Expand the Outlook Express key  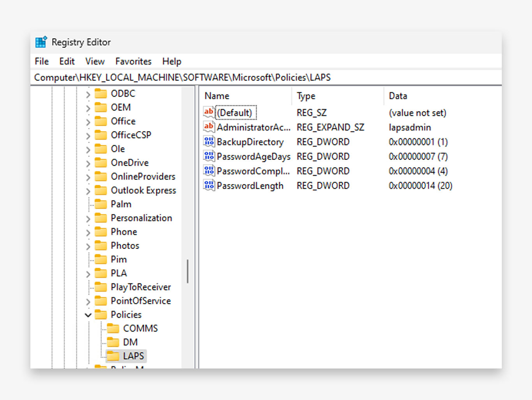[x=88, y=191]
